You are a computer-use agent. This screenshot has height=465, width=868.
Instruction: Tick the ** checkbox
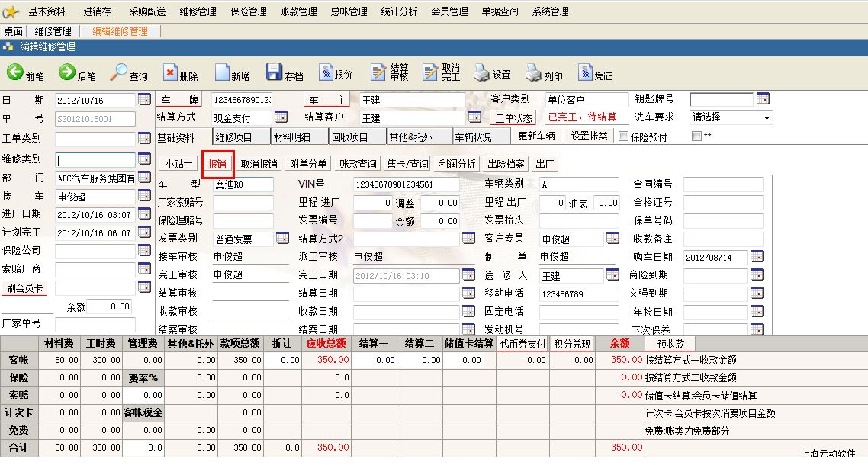(696, 136)
